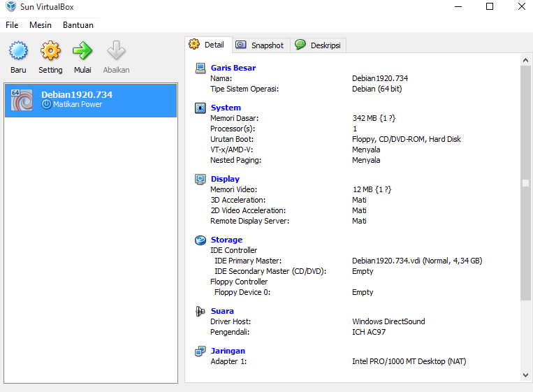This screenshot has width=533, height=392.
Task: Click the Debian 64-bit OS icon in the VM list
Action: point(22,100)
